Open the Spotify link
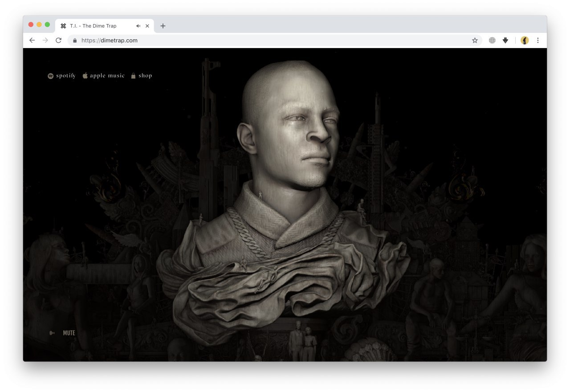 pyautogui.click(x=62, y=76)
